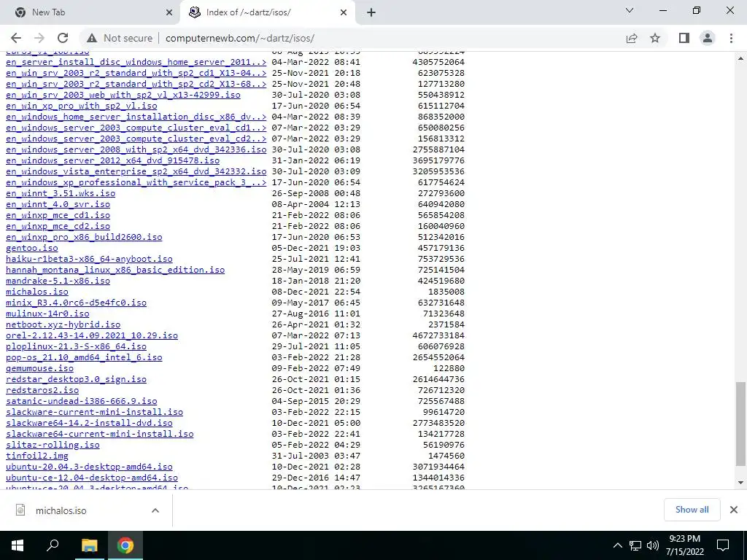Switch to the New Tab tab
The width and height of the screenshot is (747, 560).
point(90,13)
